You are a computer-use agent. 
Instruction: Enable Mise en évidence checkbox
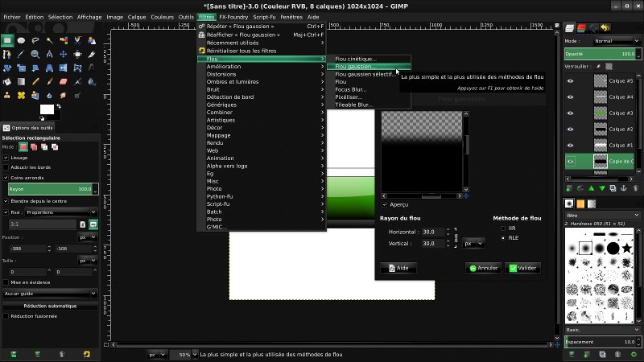[6, 282]
